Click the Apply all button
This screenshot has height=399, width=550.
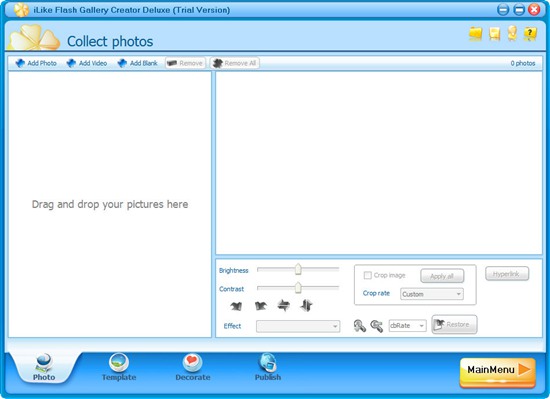[x=442, y=276]
